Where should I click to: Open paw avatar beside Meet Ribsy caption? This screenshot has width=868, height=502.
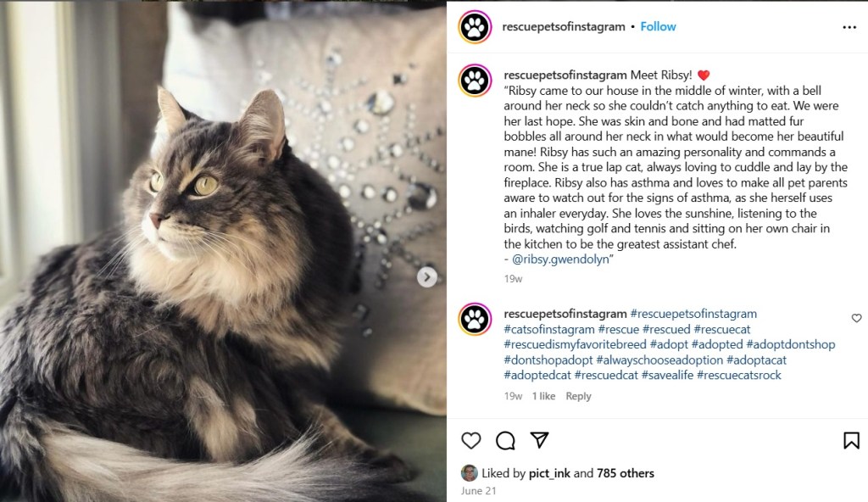coord(475,81)
